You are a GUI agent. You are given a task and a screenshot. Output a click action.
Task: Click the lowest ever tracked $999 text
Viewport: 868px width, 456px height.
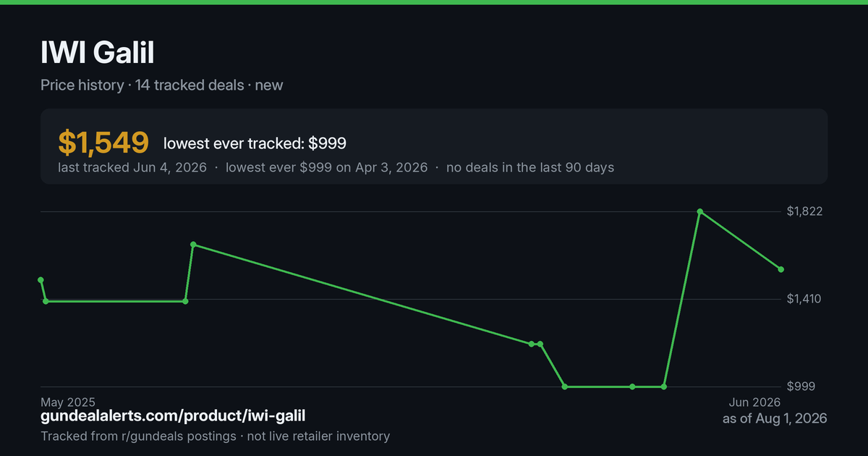(x=255, y=143)
